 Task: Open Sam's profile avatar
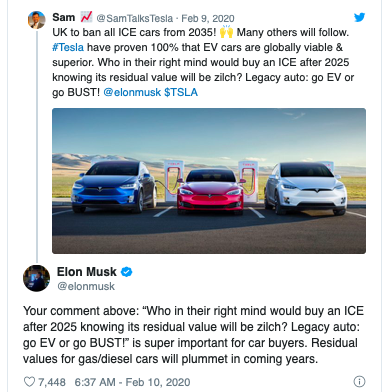tap(37, 20)
